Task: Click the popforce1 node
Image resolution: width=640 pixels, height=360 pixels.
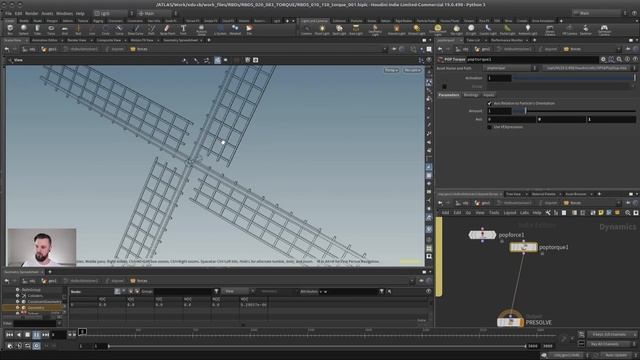Action: point(482,235)
